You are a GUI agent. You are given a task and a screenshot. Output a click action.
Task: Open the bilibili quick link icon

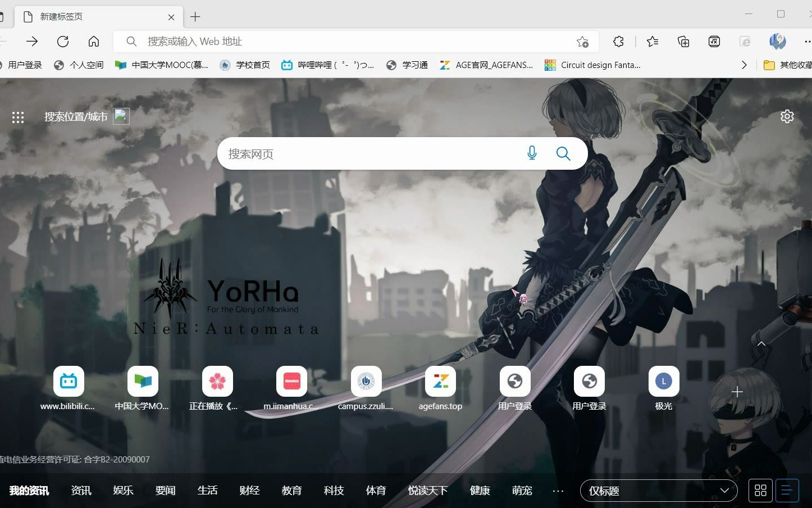[69, 380]
